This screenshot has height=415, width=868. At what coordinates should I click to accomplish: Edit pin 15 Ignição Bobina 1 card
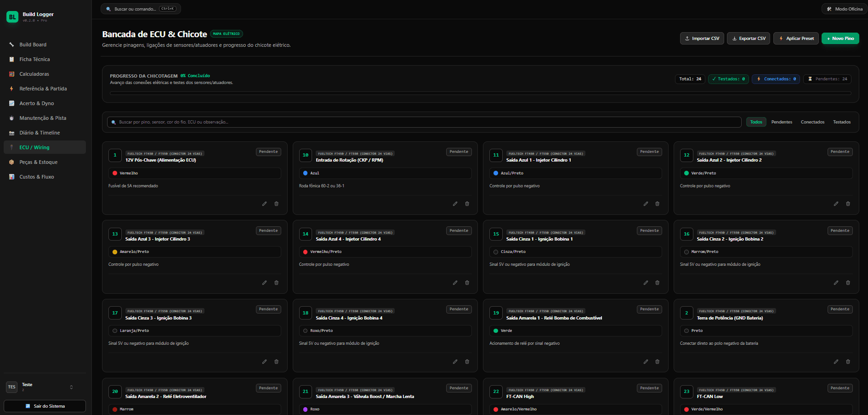point(646,283)
